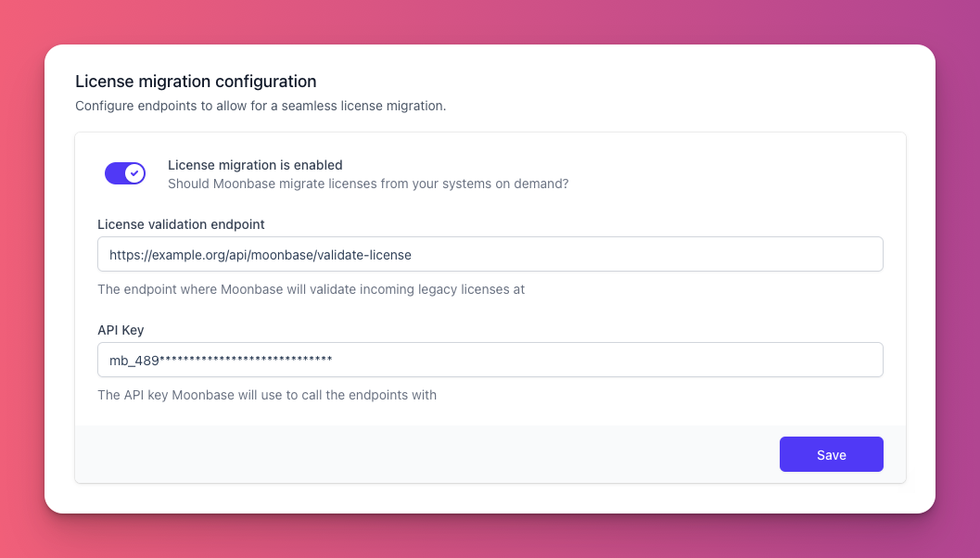This screenshot has width=980, height=558.
Task: Click empty right side of API Key field
Action: 606,360
